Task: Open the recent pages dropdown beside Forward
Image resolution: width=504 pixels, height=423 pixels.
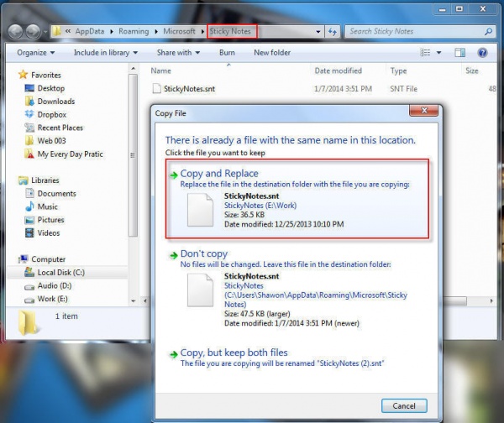Action: 45,32
